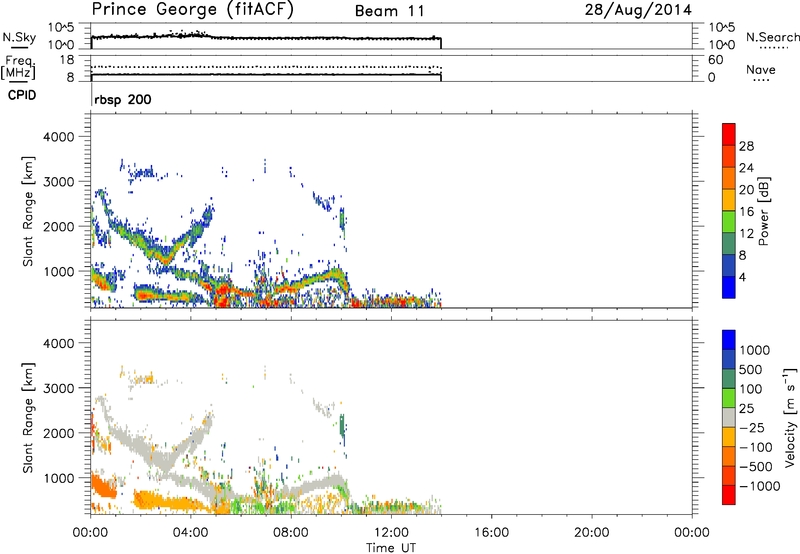Click velocity colorbar tick label '1000'
The height and width of the screenshot is (554, 800).
[754, 350]
